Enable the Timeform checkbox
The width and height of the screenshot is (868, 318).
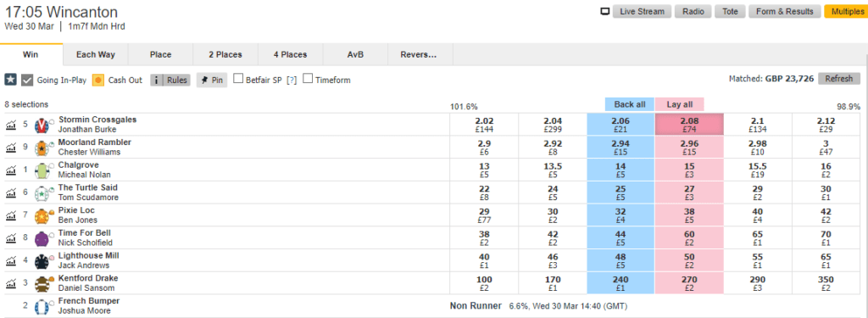tap(308, 79)
